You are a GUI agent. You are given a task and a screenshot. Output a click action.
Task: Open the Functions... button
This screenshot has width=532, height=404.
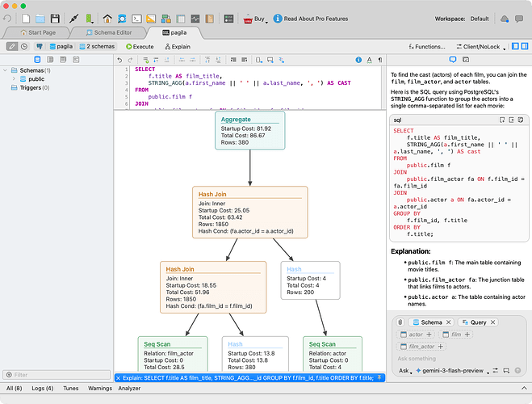427,47
